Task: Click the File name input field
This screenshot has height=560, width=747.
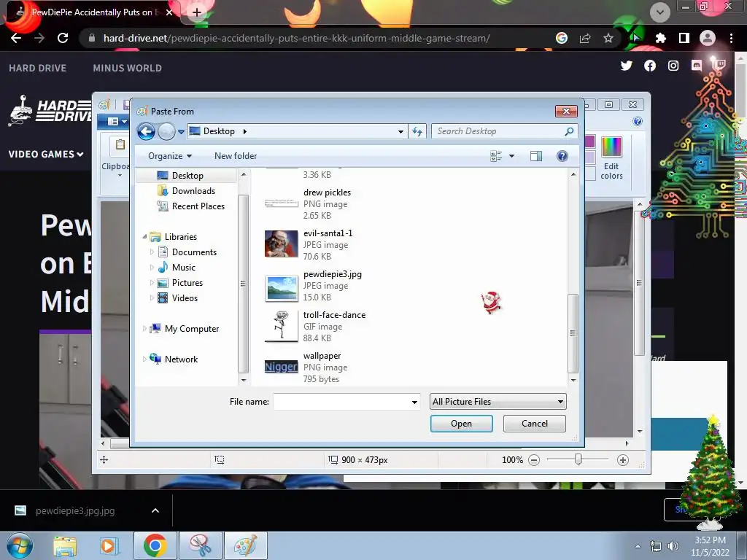Action: point(347,402)
